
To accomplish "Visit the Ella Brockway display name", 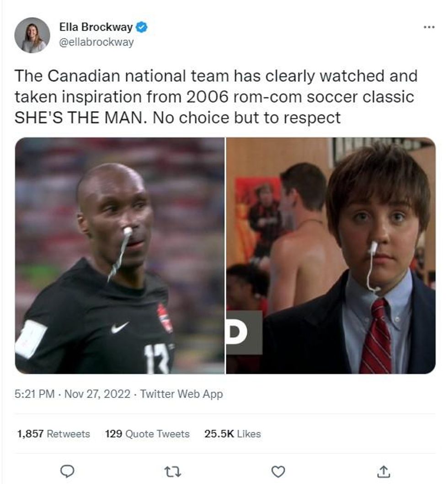I will [x=96, y=27].
